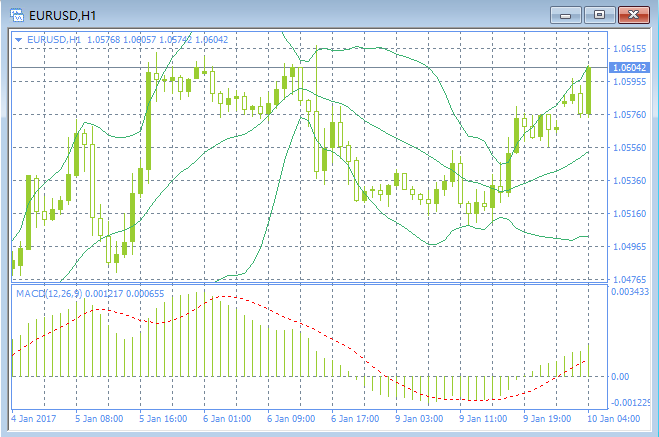Select the EURUSD,H1 price info label
The height and width of the screenshot is (437, 659).
click(127, 40)
